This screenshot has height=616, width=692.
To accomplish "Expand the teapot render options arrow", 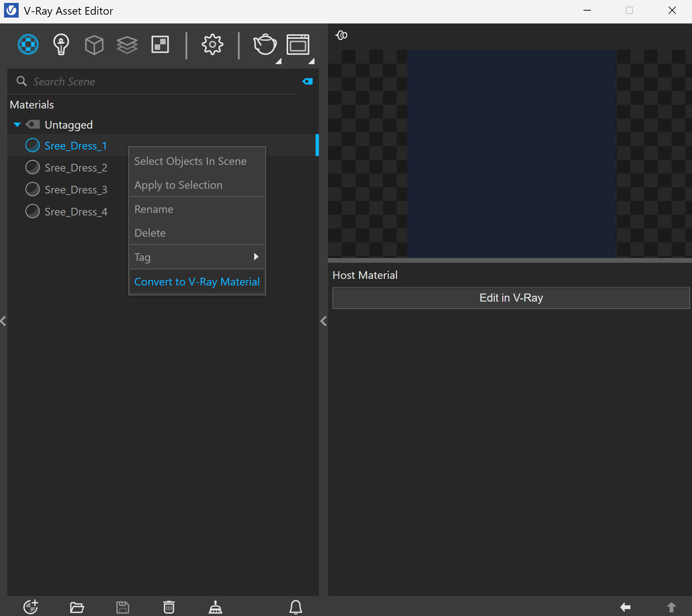I will click(279, 61).
